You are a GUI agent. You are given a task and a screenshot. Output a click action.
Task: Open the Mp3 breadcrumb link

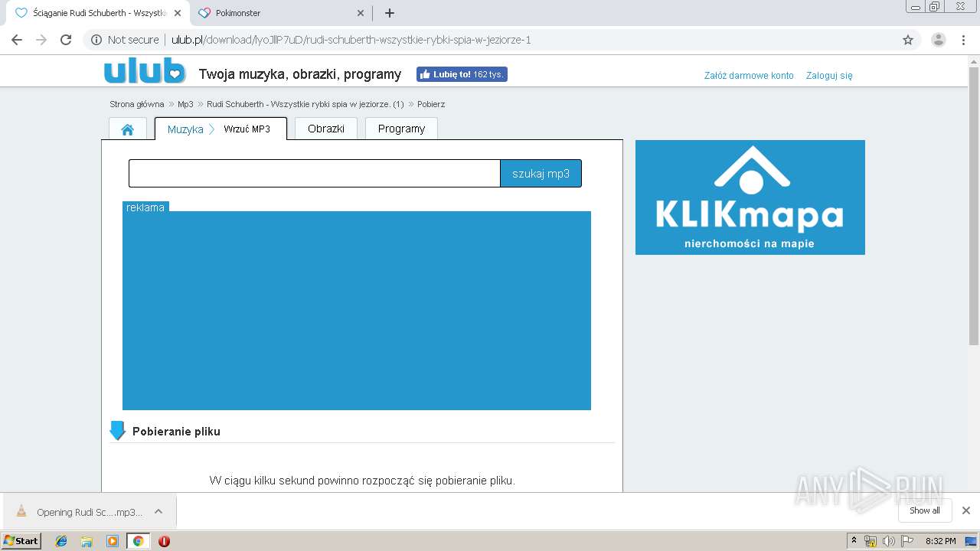(185, 104)
